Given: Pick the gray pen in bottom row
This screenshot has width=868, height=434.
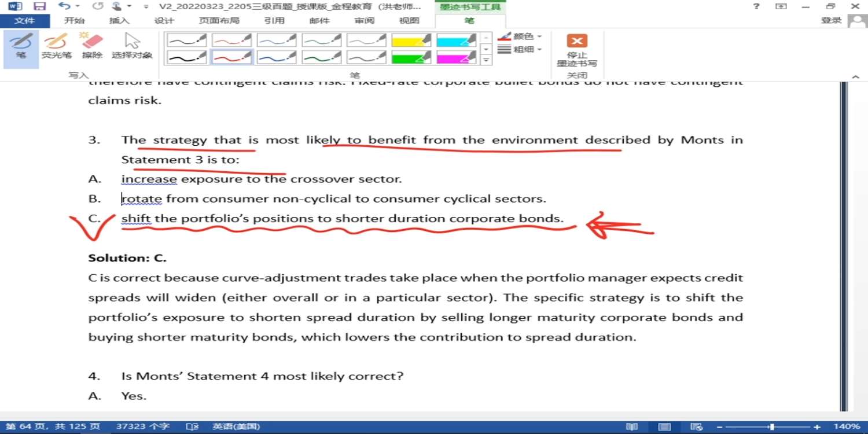Looking at the screenshot, I should tap(367, 57).
